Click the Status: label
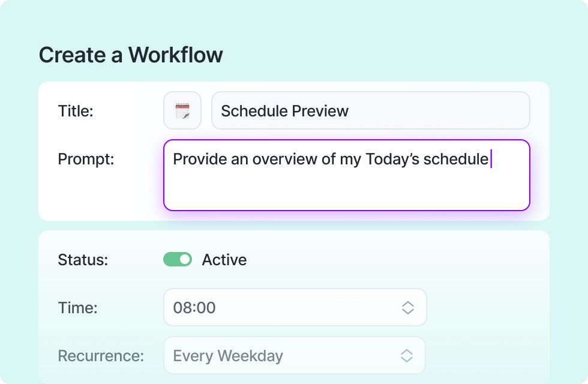Image resolution: width=588 pixels, height=384 pixels. tap(83, 259)
